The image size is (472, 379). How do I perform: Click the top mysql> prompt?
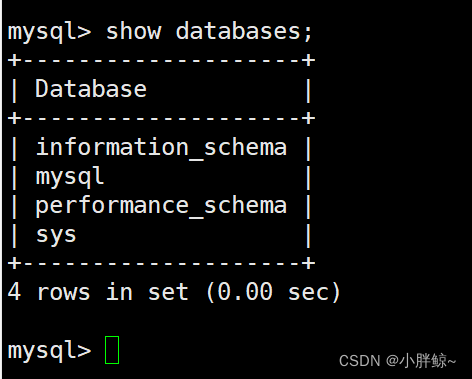click(49, 33)
